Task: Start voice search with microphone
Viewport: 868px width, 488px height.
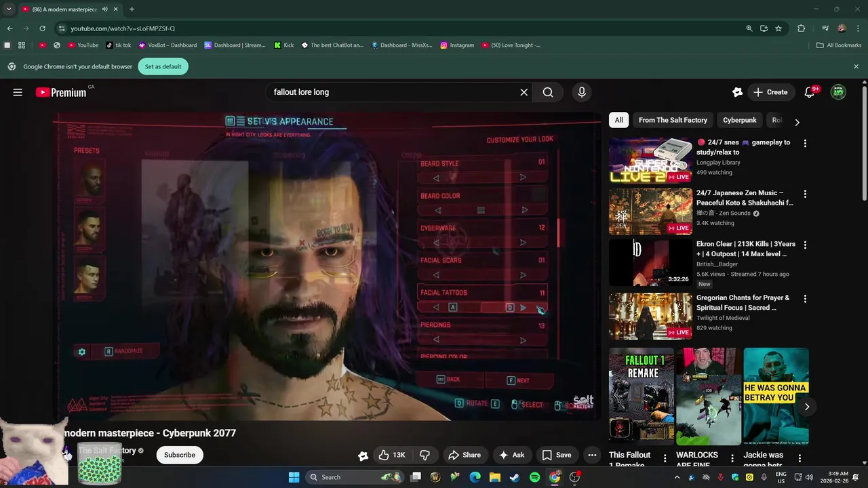Action: [581, 92]
